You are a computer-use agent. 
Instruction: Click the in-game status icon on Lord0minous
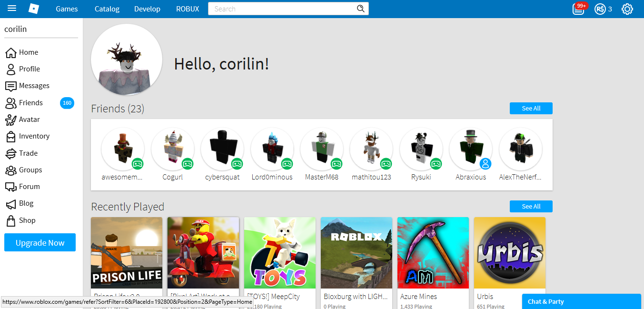coord(287,164)
